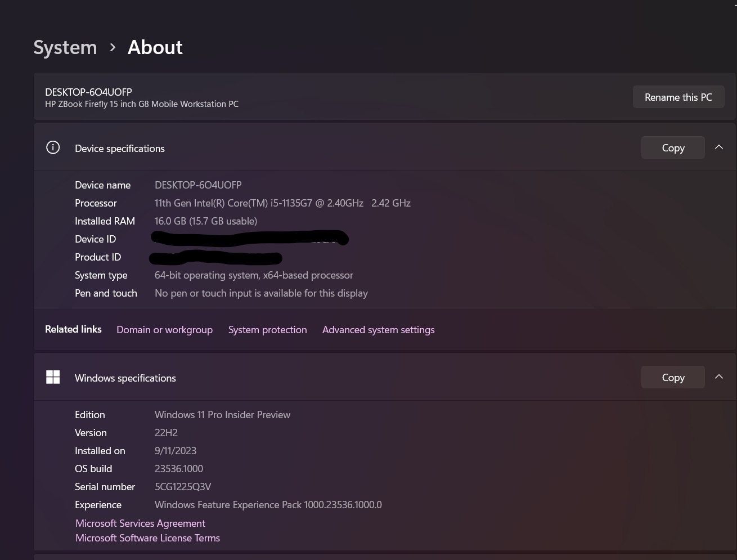This screenshot has width=737, height=560.
Task: Open Microsoft Services Agreement link
Action: tap(141, 523)
